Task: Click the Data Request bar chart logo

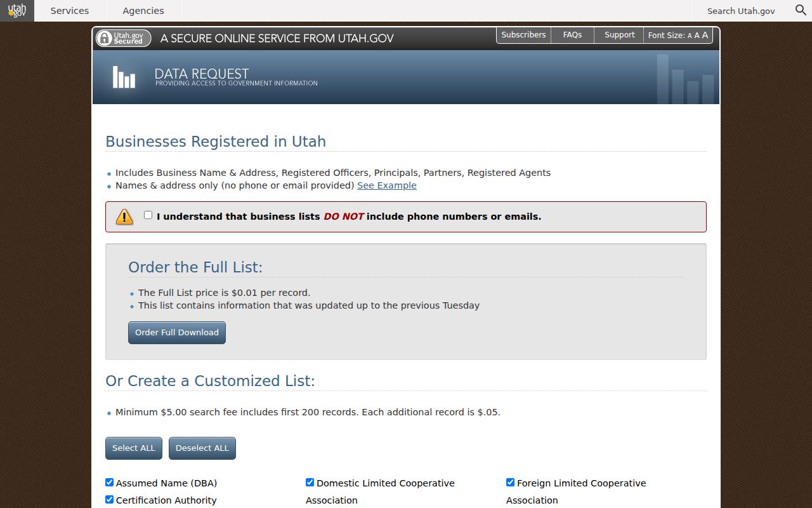Action: (x=124, y=77)
